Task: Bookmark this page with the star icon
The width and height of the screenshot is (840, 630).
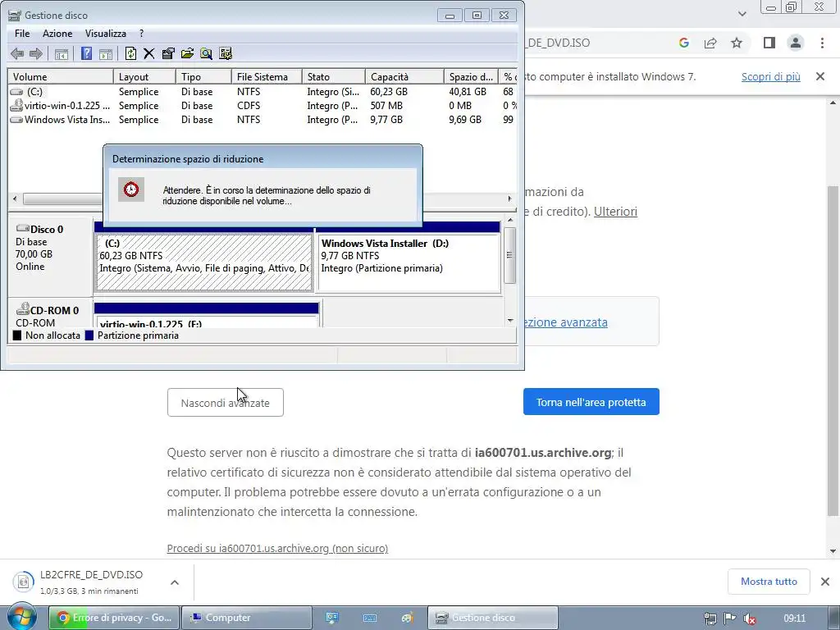Action: click(x=737, y=43)
